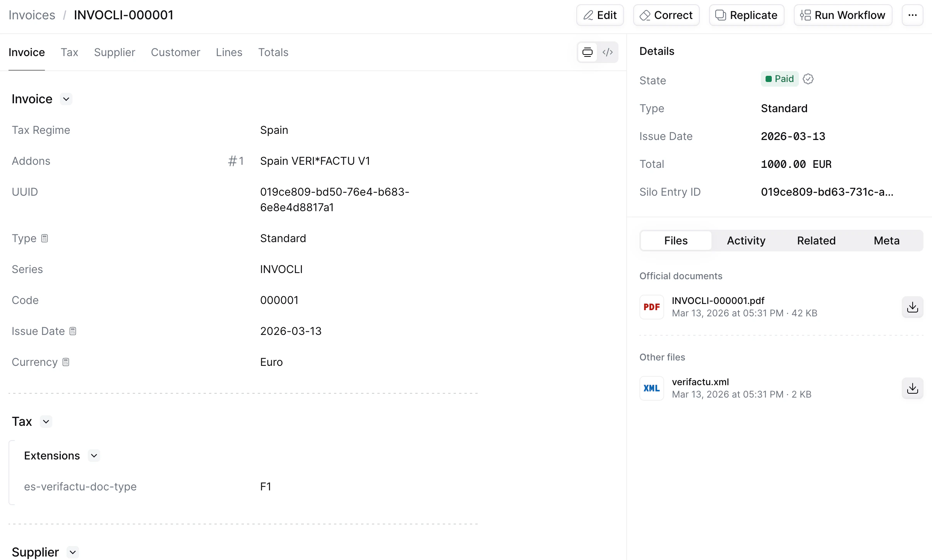The height and width of the screenshot is (560, 932).
Task: Open the Activity tab in Details panel
Action: point(746,240)
